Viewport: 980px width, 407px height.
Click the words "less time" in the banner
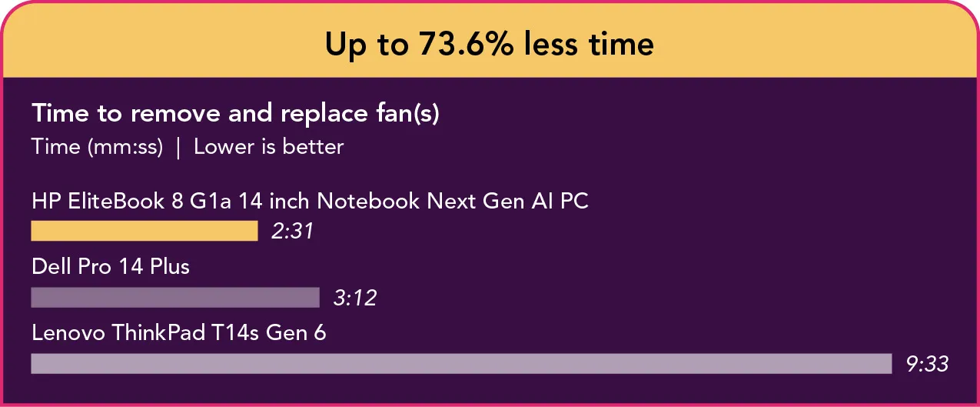click(x=589, y=45)
